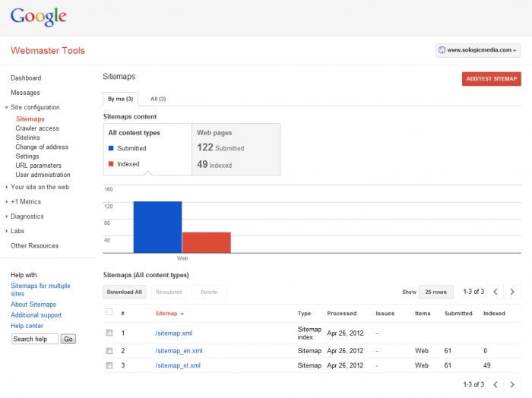Check the box for /sitemap.xml row

[109, 333]
